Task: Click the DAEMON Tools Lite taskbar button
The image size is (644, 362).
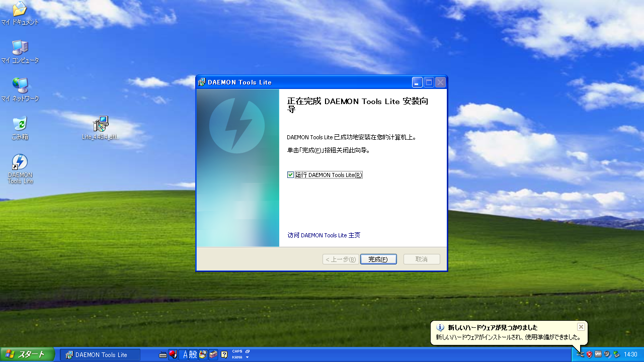Action: (x=100, y=354)
